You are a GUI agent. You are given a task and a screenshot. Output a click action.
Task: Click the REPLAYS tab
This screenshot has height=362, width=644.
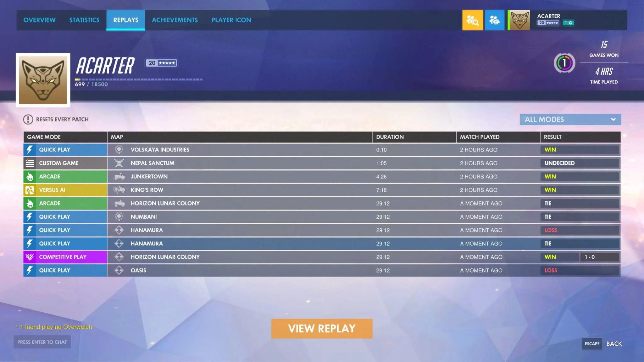[125, 20]
